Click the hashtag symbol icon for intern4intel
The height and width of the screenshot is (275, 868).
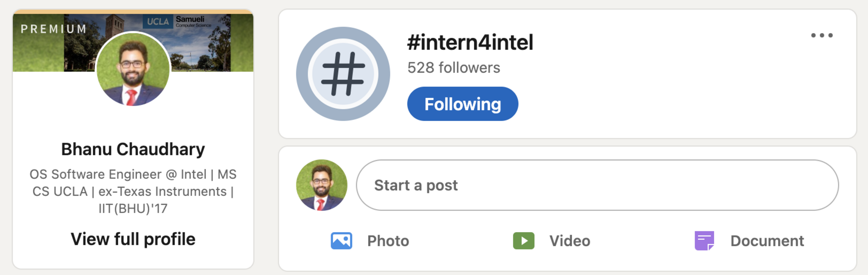(x=343, y=74)
